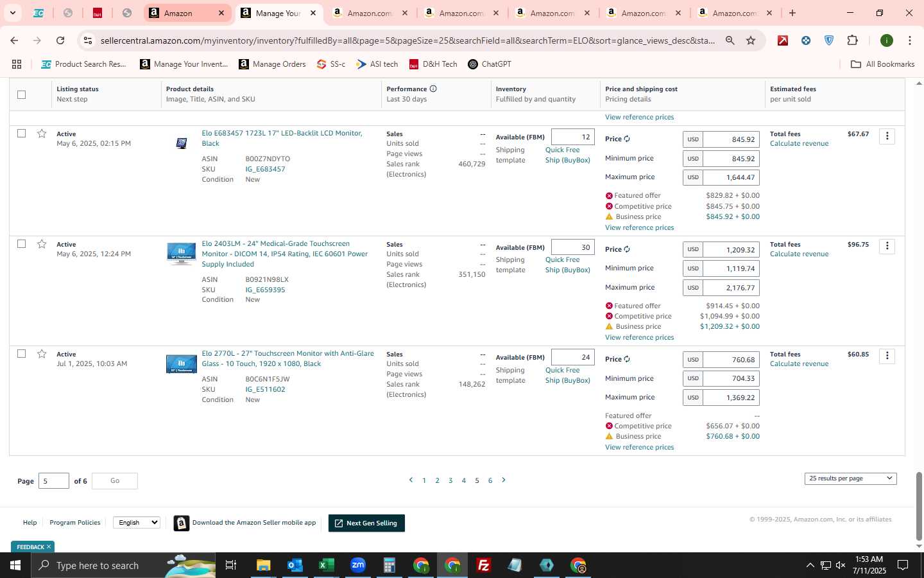Screen dimensions: 924x578
Task: Refresh price icon for Elo 1723L
Action: pos(627,139)
